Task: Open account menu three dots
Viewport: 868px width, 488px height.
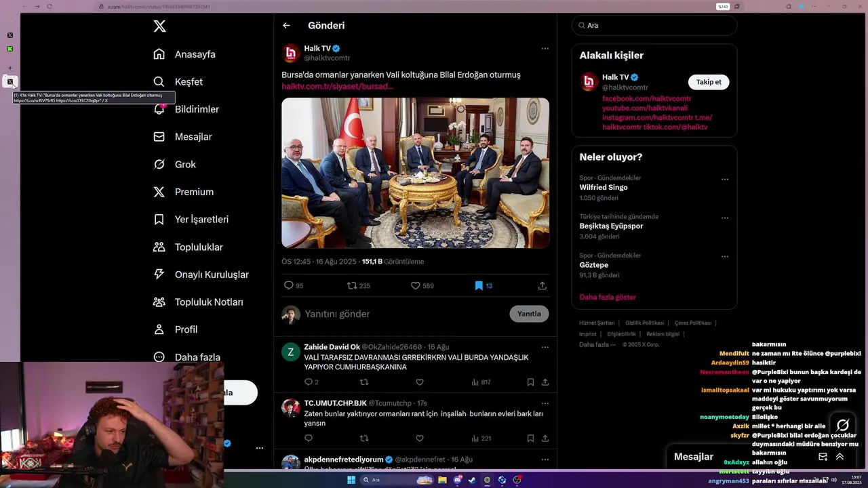Action: [259, 448]
